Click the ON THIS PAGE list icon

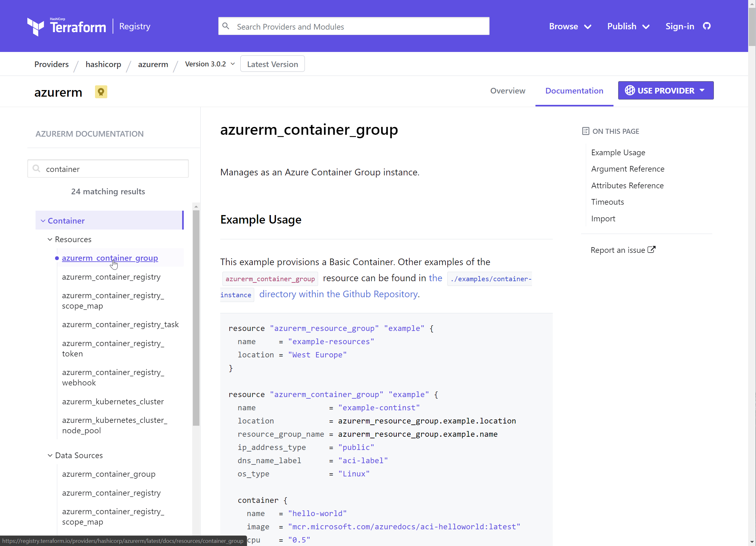pos(586,131)
